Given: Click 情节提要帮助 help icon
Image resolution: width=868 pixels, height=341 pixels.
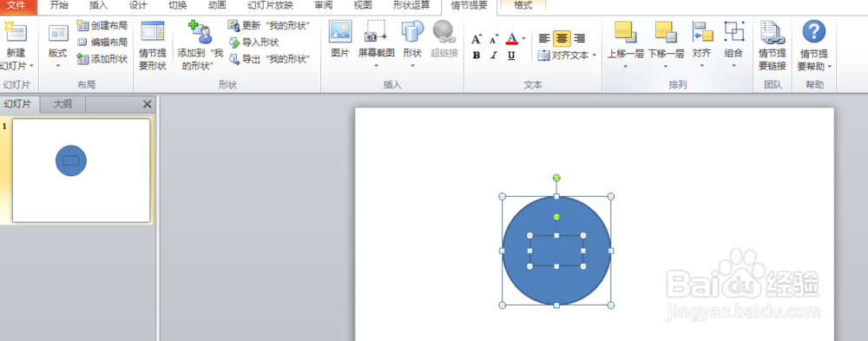Looking at the screenshot, I should pyautogui.click(x=814, y=32).
